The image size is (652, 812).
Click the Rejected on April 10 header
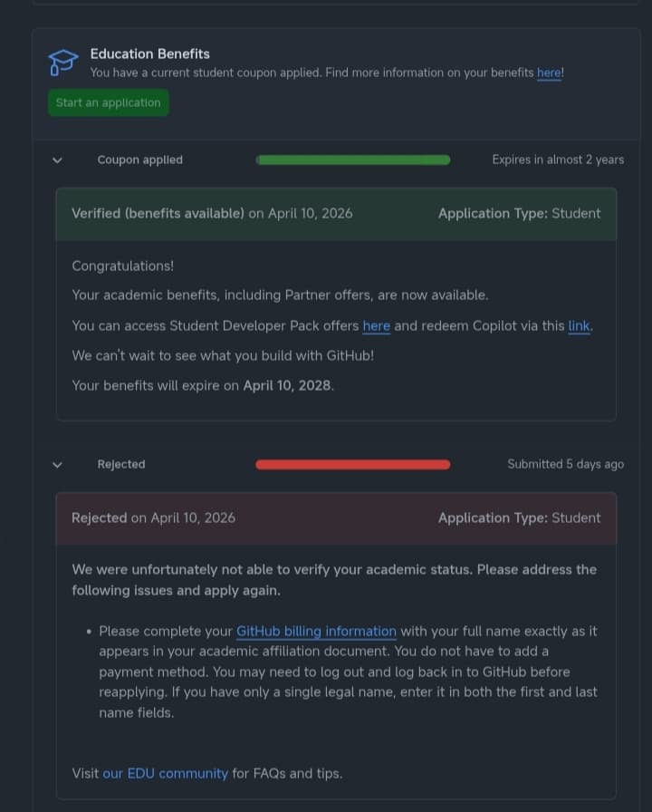(152, 517)
